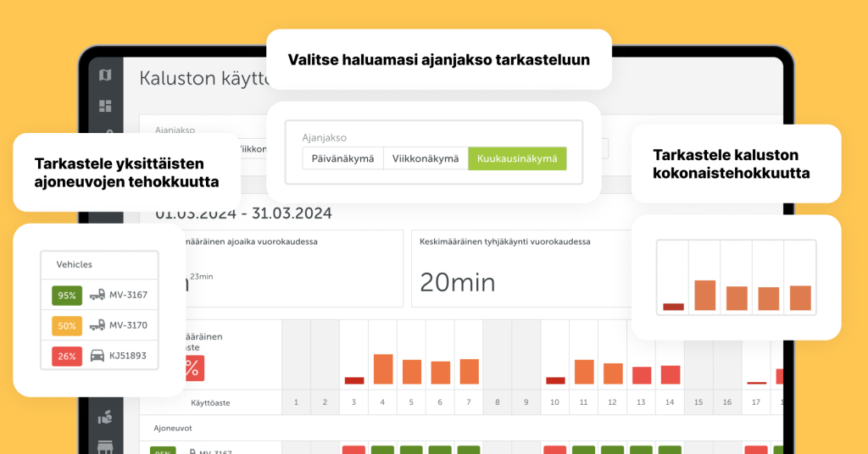This screenshot has height=454, width=868.
Task: Click the orange bar above day 11
Action: pos(584,372)
